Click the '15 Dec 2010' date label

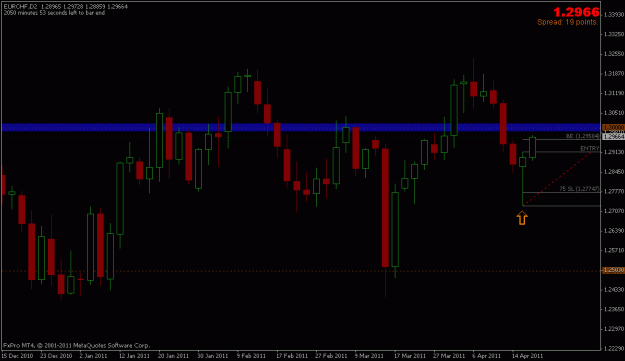coord(17,355)
